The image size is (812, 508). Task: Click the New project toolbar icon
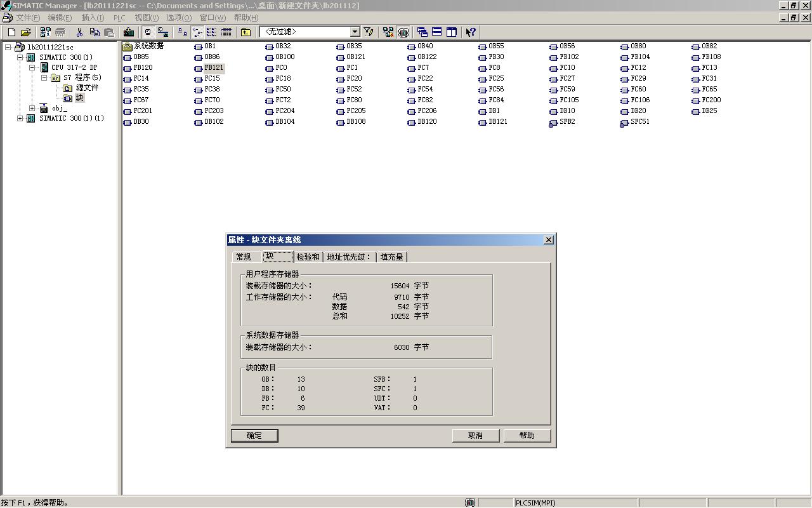click(x=11, y=32)
